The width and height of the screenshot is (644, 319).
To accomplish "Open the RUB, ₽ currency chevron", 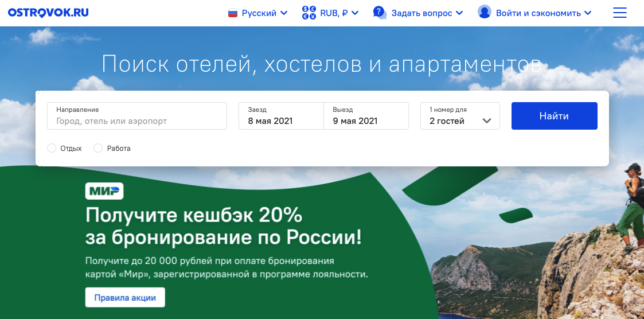I will [356, 13].
